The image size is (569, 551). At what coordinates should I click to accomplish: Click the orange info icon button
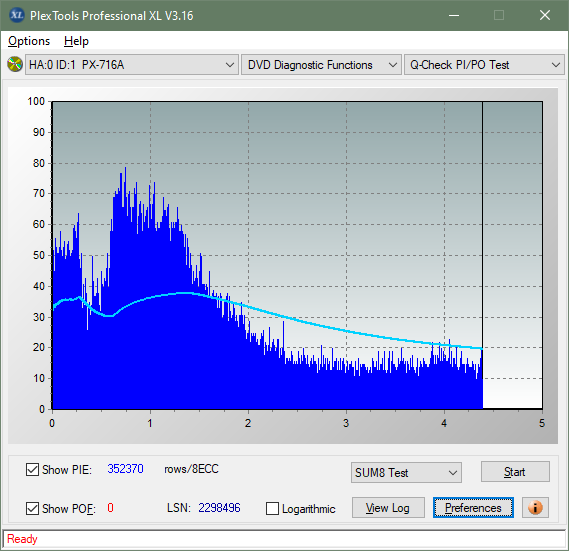point(535,507)
